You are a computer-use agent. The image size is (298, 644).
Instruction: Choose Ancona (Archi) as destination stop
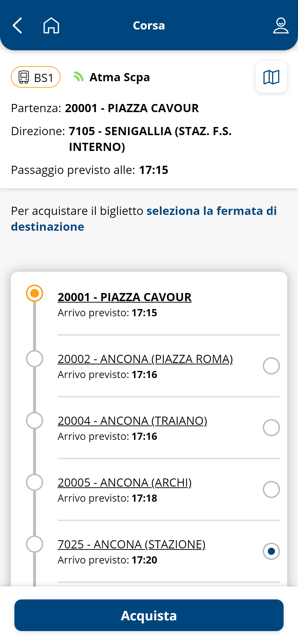(271, 489)
